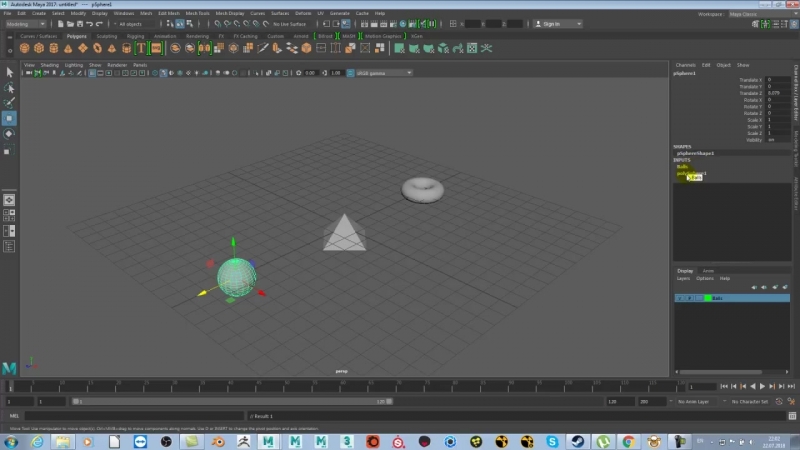Toggle the V visibility box of Balls layer
The height and width of the screenshot is (450, 800).
click(x=680, y=298)
